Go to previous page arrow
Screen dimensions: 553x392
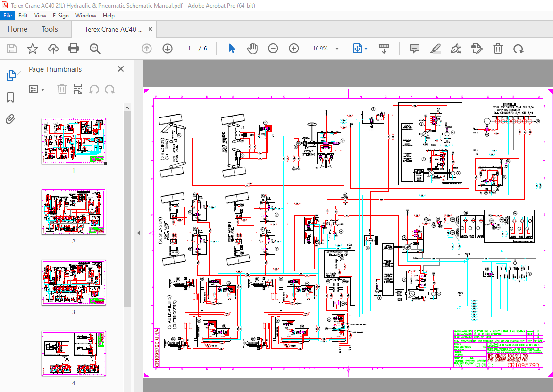[x=147, y=49]
